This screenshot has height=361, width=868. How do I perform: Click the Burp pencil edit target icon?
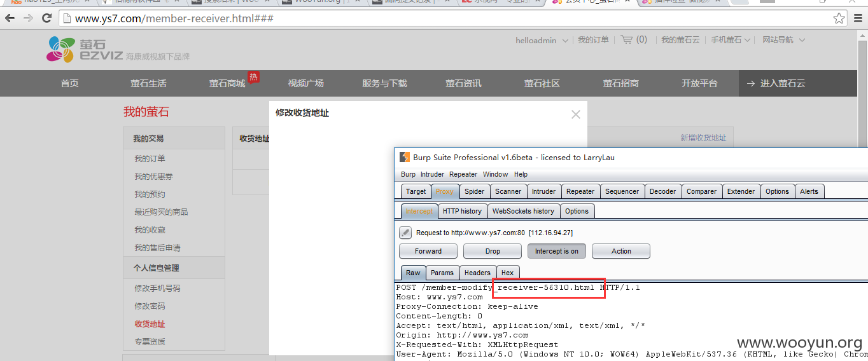tap(405, 233)
